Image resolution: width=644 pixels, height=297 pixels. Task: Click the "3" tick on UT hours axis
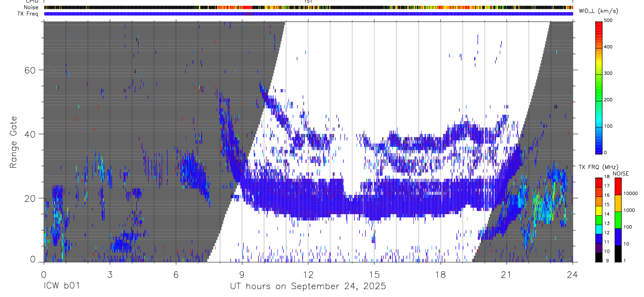[110, 274]
